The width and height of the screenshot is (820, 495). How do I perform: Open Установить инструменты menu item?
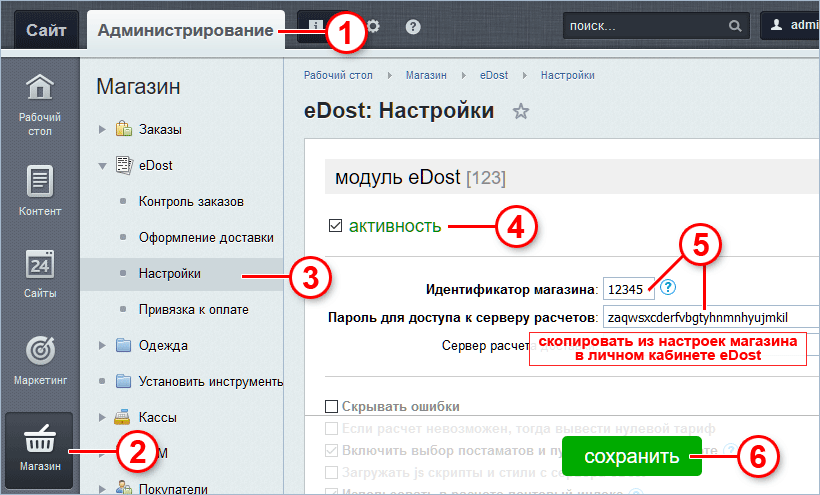point(211,382)
